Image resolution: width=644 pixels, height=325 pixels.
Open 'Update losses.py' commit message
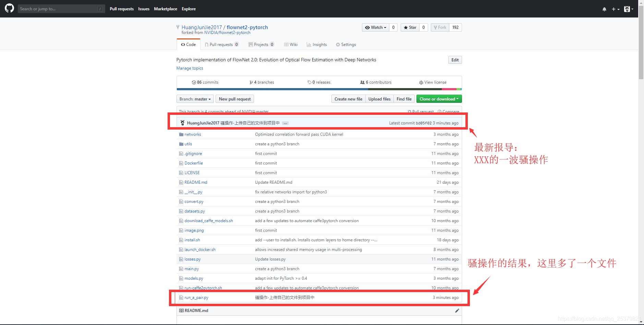[x=270, y=259]
